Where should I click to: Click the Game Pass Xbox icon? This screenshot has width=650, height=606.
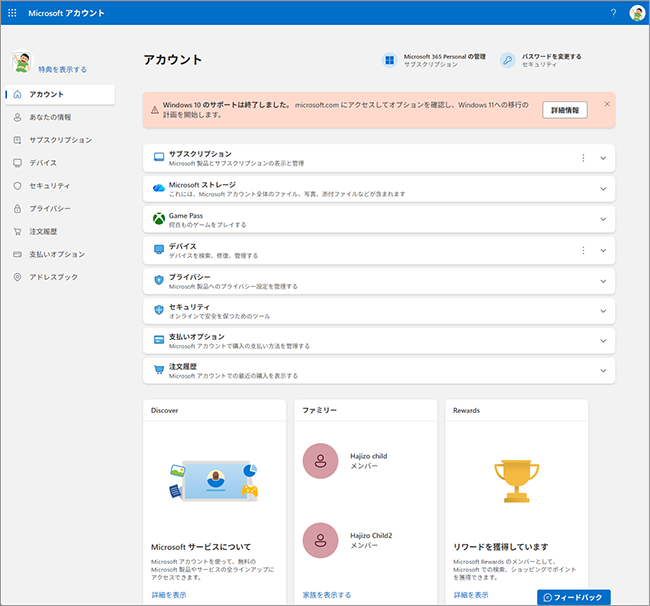(158, 219)
